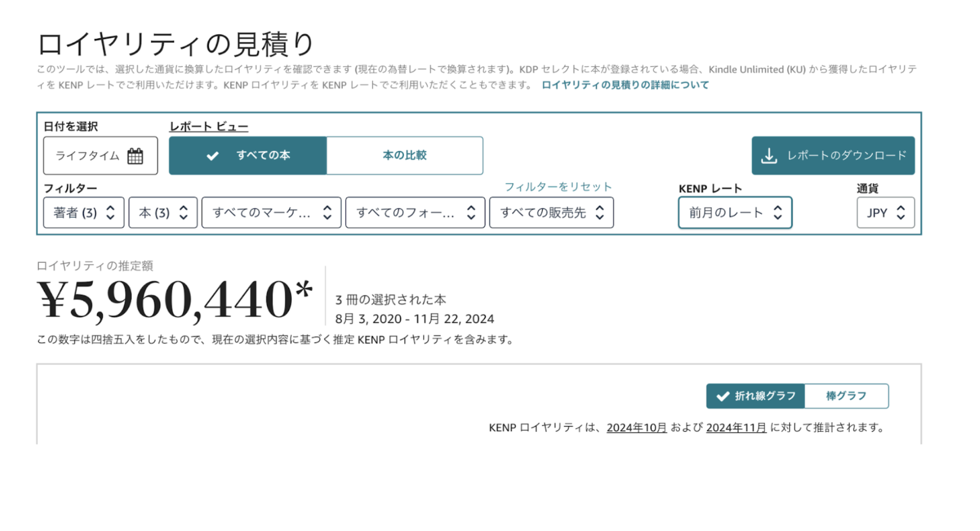Click the up-down arrows on すべての販売先
980x531 pixels.
(600, 213)
